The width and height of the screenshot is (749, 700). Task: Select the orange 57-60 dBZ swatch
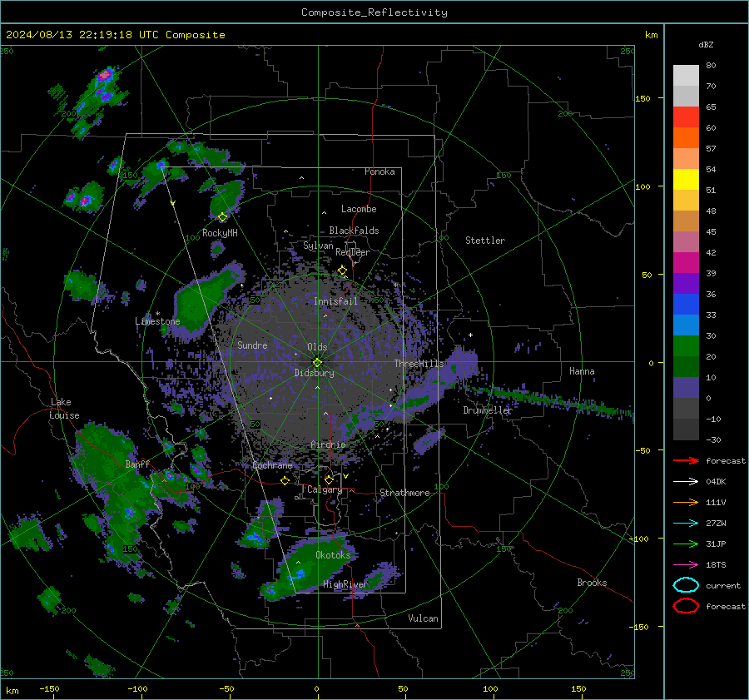tap(686, 138)
